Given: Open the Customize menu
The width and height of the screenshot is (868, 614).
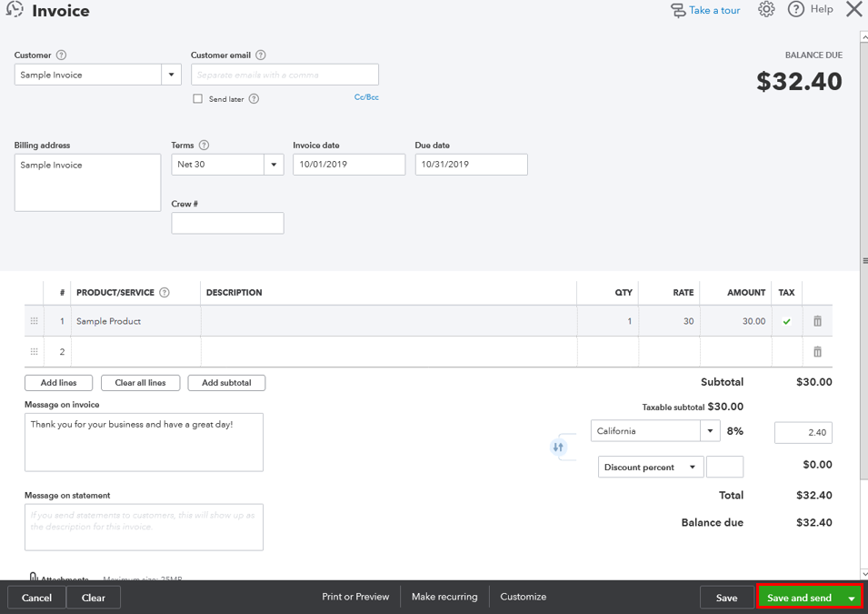Looking at the screenshot, I should click(523, 597).
